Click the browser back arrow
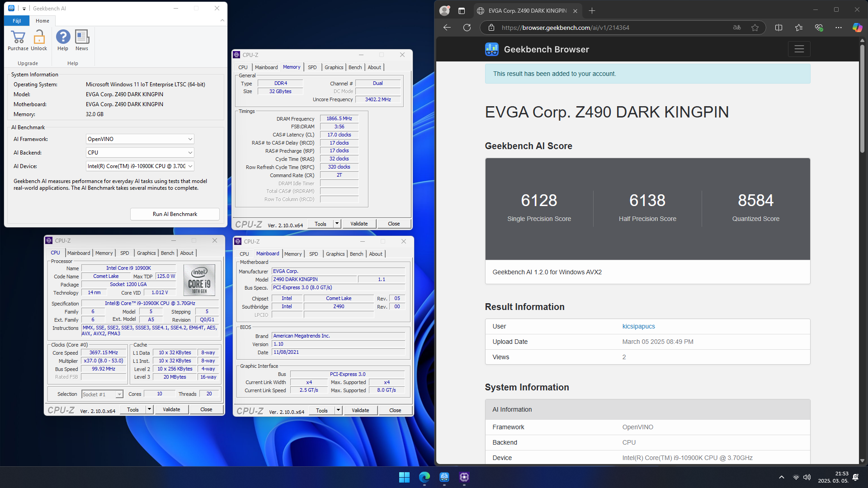This screenshot has height=488, width=868. (447, 28)
